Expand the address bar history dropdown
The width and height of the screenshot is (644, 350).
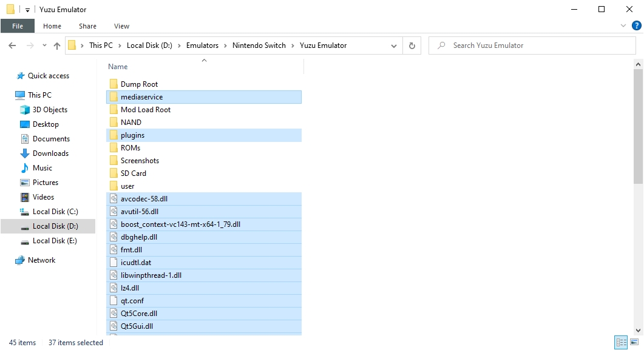[394, 45]
